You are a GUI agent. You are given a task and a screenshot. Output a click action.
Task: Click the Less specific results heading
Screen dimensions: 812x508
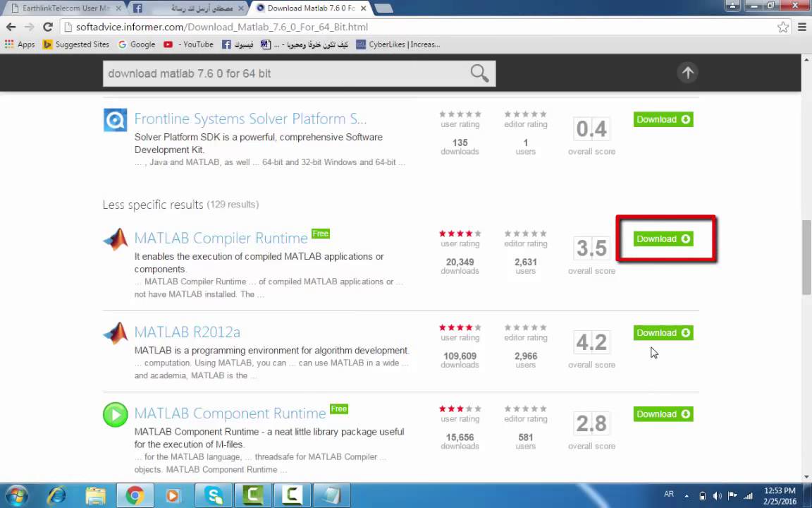point(153,205)
